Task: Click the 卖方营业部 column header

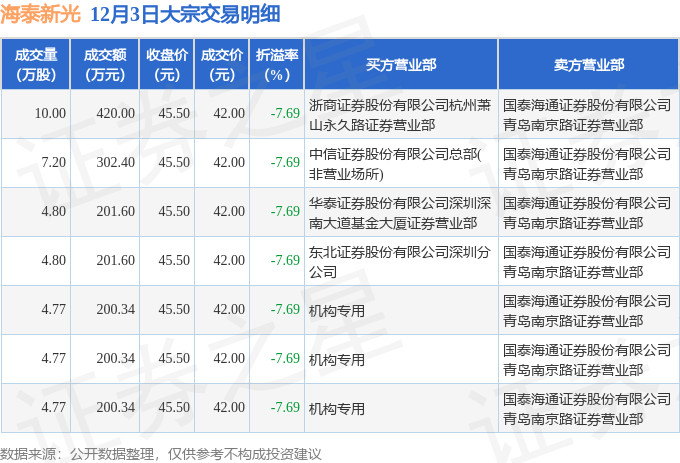Action: 589,64
